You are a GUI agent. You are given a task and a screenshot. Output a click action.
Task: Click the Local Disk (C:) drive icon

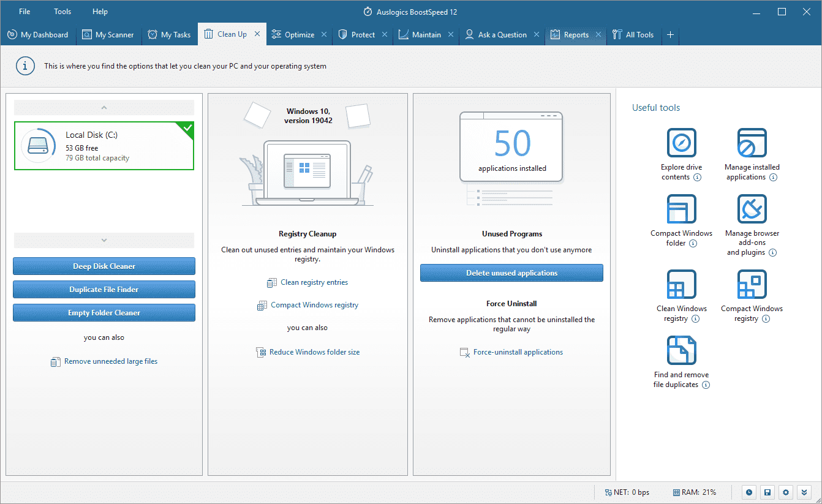39,146
